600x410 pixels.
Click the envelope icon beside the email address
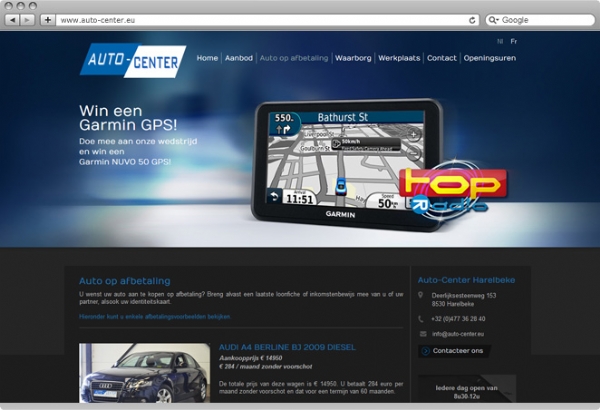click(x=423, y=334)
